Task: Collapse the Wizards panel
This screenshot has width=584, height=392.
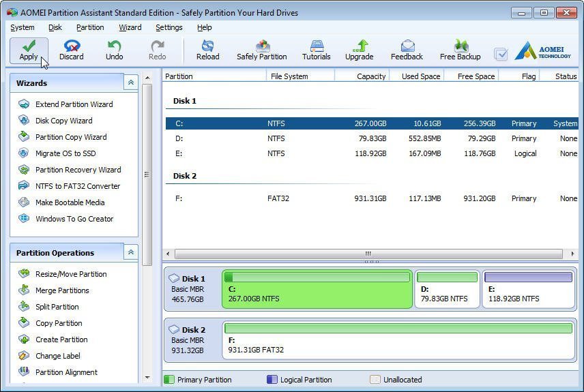Action: click(131, 82)
